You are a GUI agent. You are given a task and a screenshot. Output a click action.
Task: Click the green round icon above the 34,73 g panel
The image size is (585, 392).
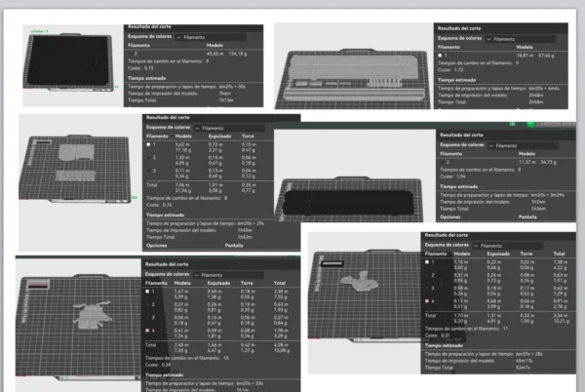(x=529, y=123)
